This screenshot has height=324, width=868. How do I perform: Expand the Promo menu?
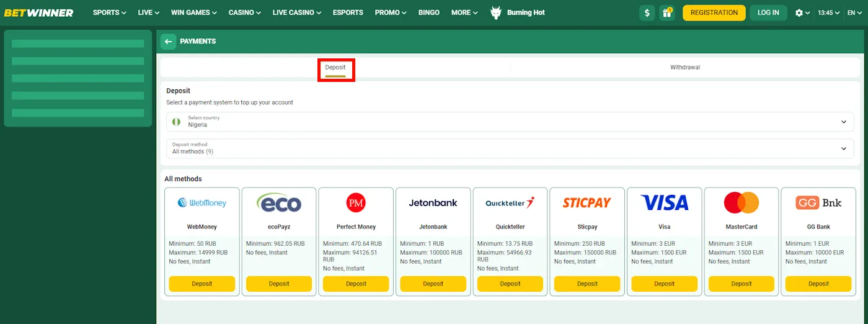(x=391, y=12)
